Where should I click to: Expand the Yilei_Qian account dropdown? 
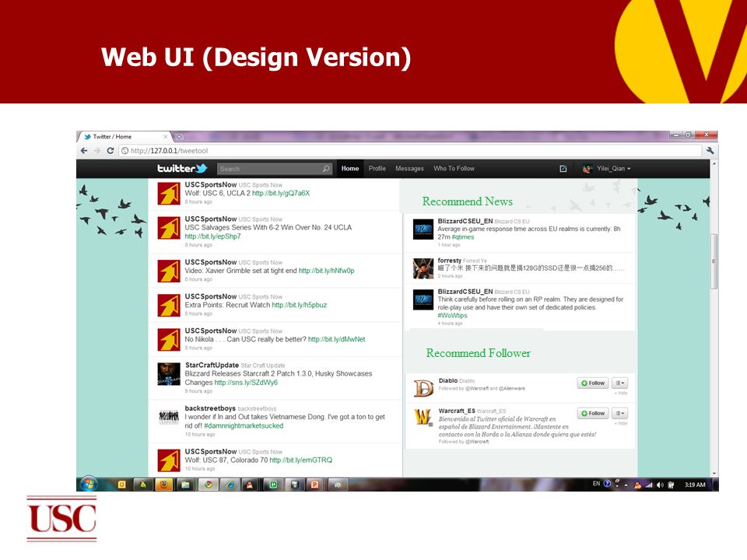(629, 169)
